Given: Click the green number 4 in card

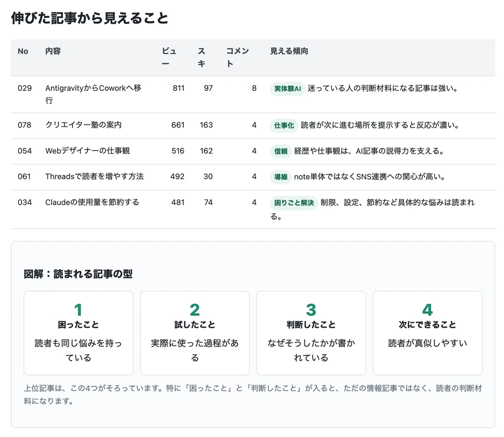Looking at the screenshot, I should 428,310.
